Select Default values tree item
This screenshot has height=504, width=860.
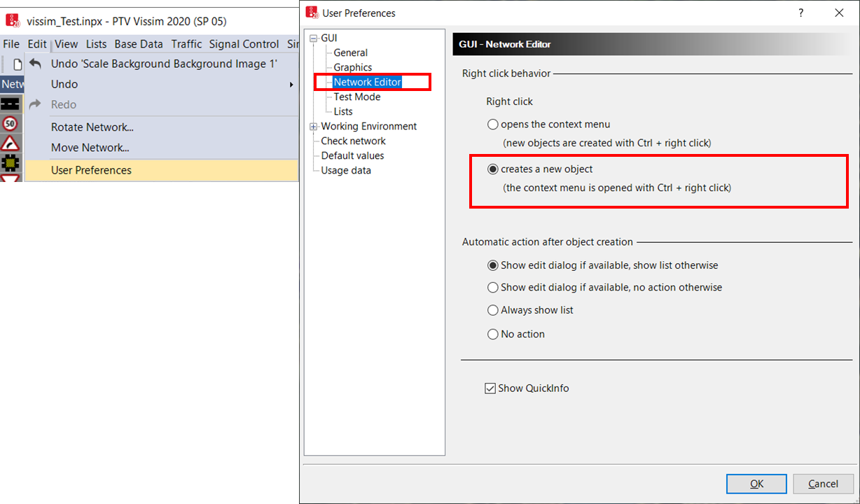coord(352,155)
